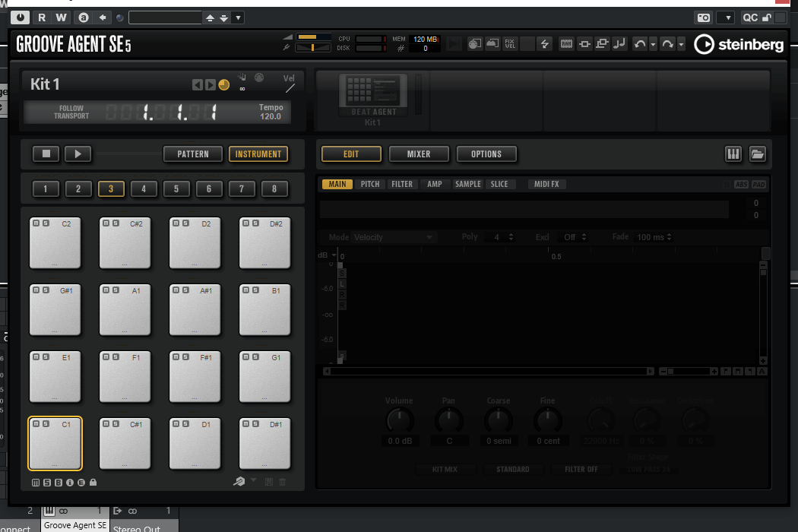This screenshot has width=798, height=532.
Task: Click the redo arrow icon
Action: point(667,44)
